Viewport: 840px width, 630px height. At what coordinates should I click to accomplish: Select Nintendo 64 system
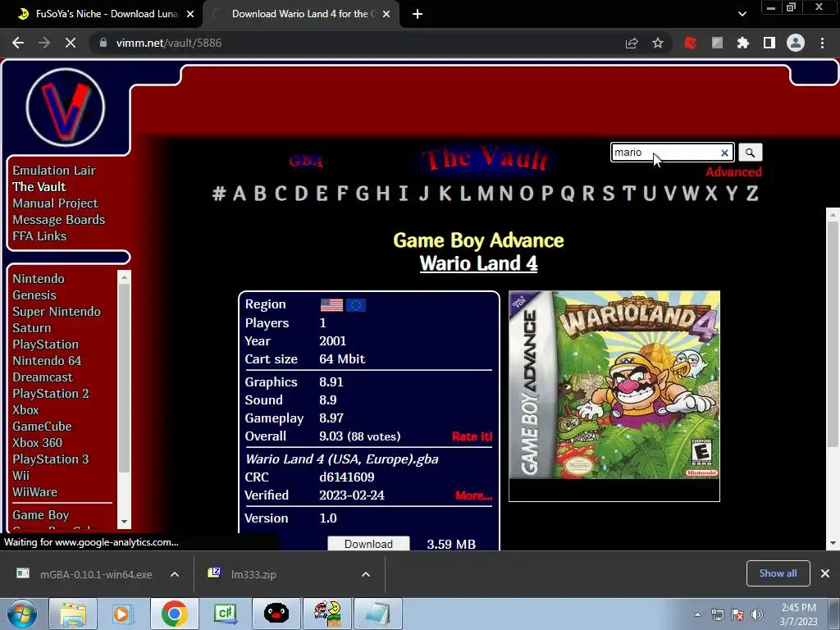pyautogui.click(x=47, y=361)
